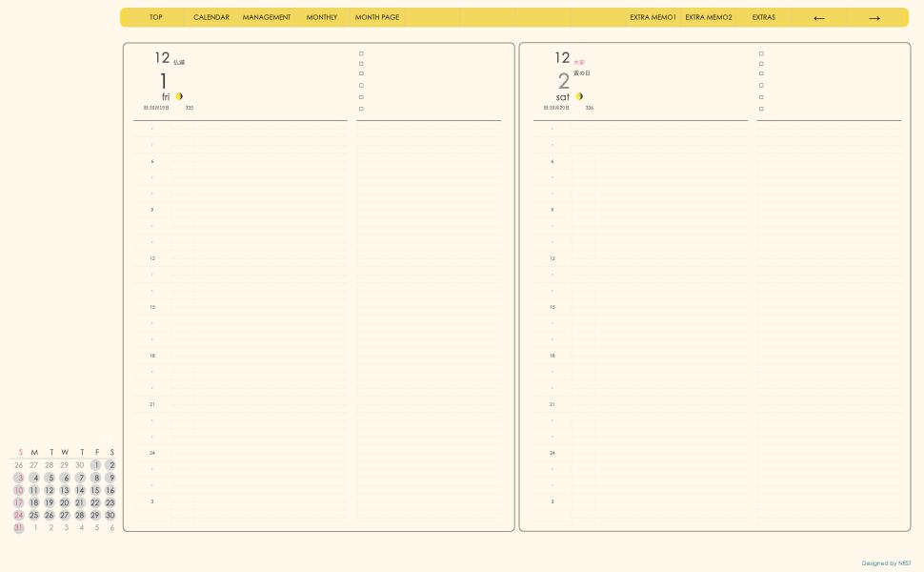
Task: Click the large date number 2 above sat
Action: [564, 81]
